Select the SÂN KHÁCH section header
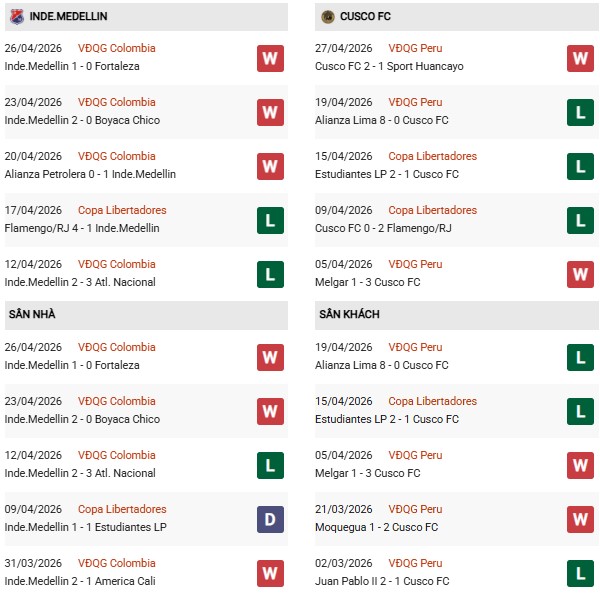 point(349,315)
